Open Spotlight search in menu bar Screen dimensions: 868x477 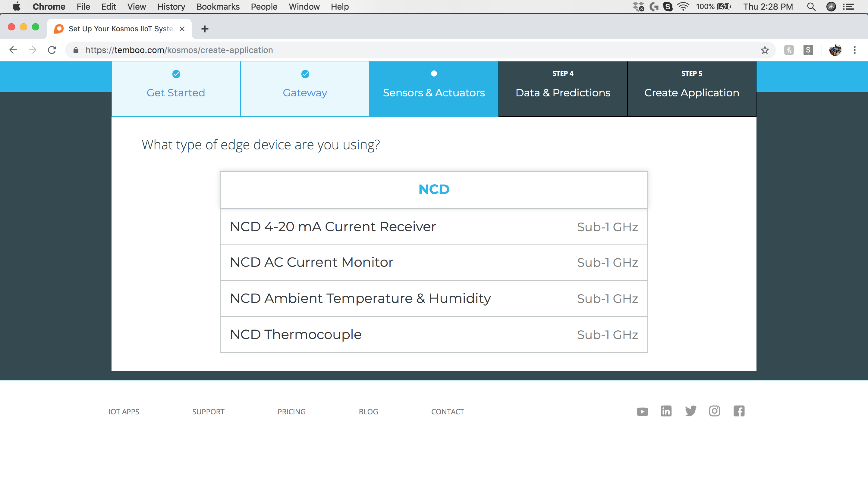pos(811,7)
